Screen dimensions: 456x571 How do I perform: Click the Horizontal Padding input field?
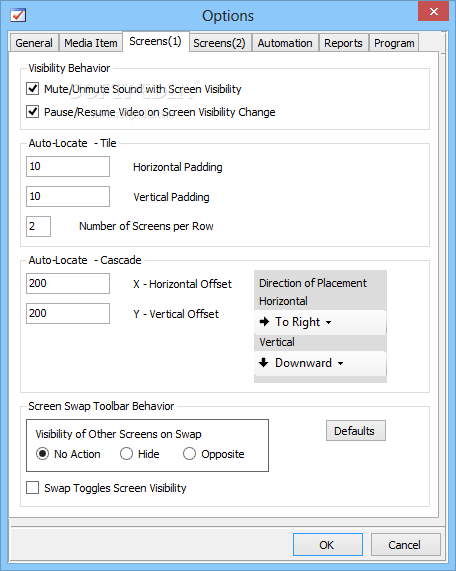click(68, 166)
